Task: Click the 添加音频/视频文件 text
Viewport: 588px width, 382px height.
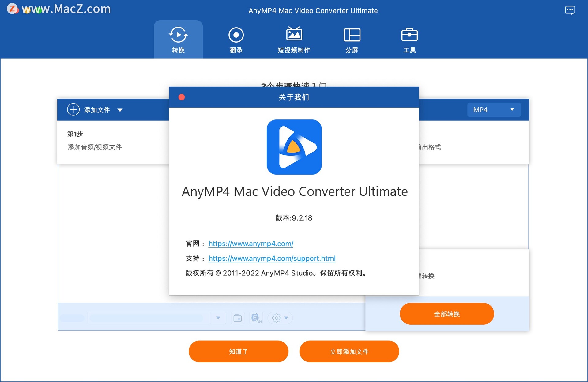Action: click(x=95, y=147)
